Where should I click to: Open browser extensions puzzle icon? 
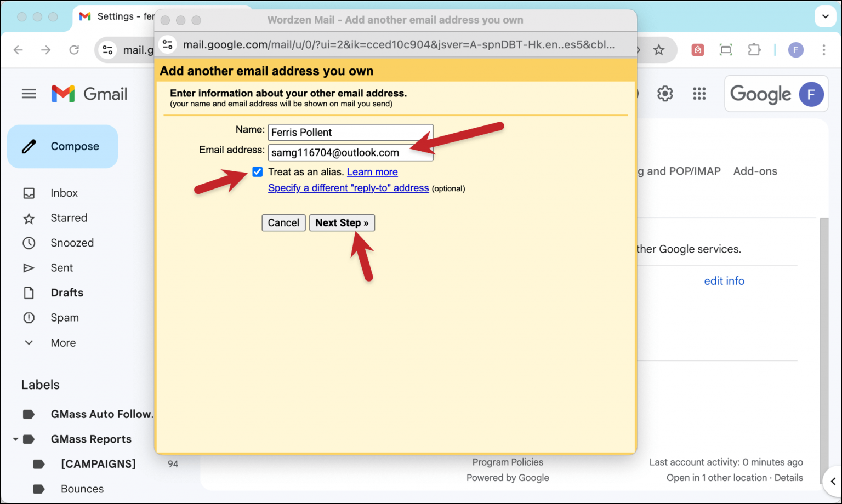pyautogui.click(x=754, y=49)
